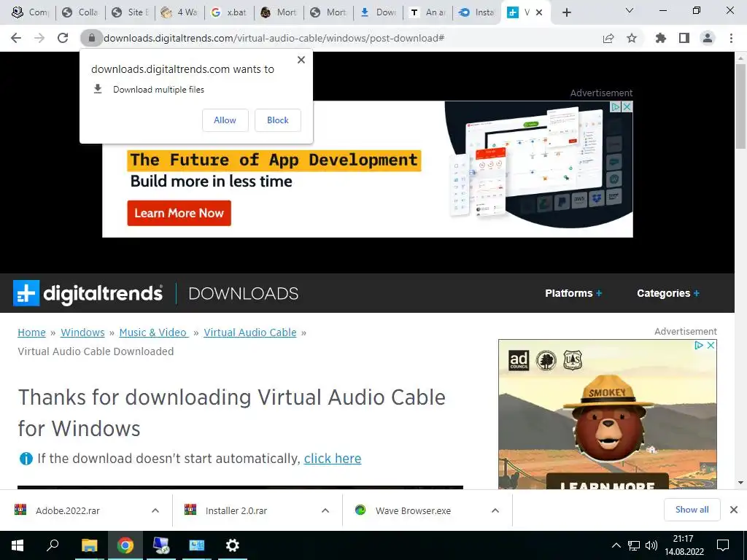
Task: Open the network icon in the tray
Action: pyautogui.click(x=634, y=545)
